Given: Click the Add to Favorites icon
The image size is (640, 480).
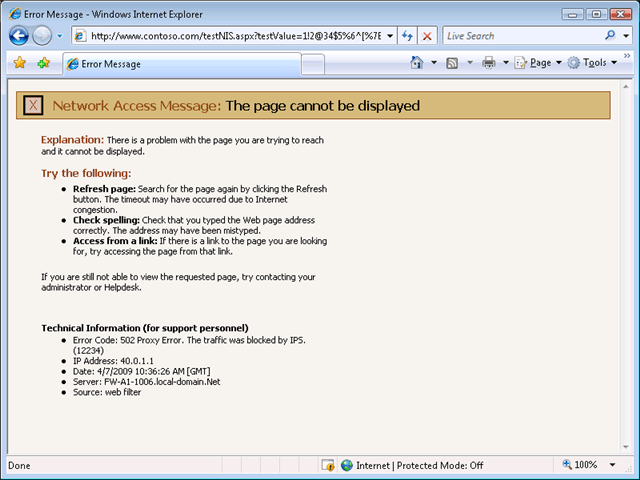Looking at the screenshot, I should coord(43,63).
